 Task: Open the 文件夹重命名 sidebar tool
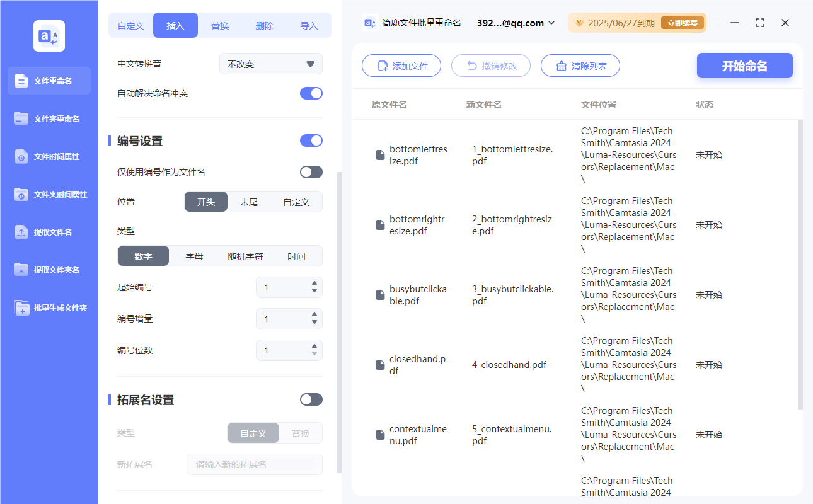49,118
